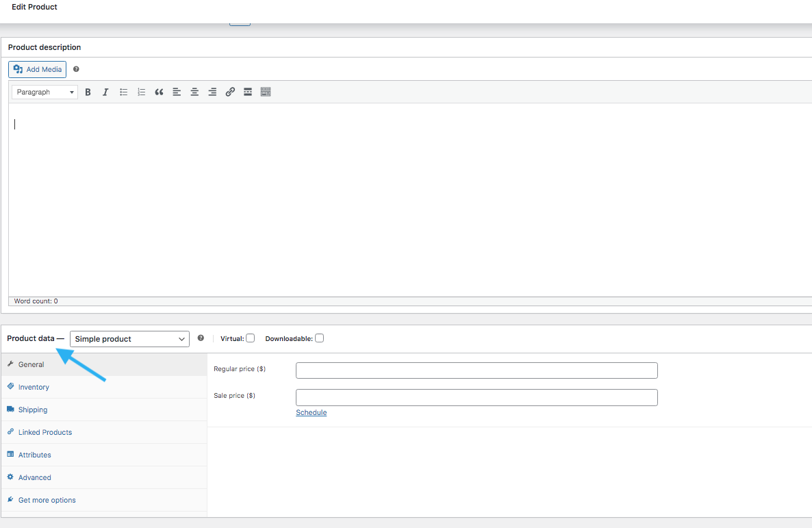
Task: Toggle bold formatting
Action: pos(88,92)
